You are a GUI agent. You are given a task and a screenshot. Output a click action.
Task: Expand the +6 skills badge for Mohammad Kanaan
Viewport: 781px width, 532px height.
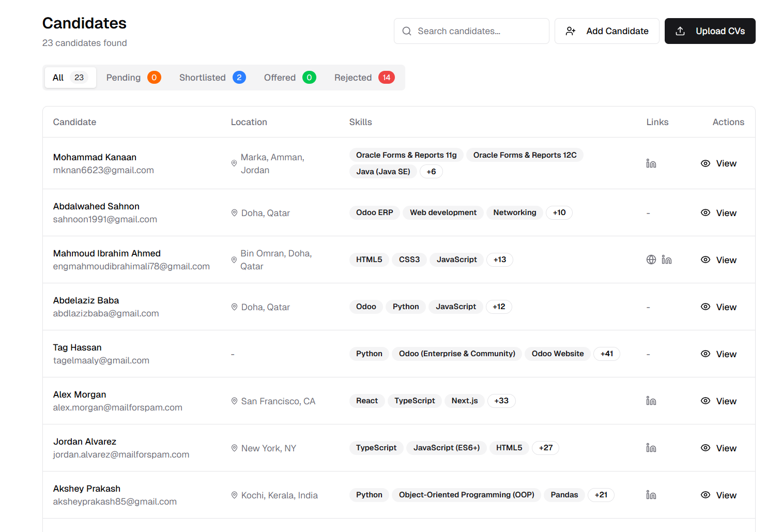pyautogui.click(x=431, y=171)
